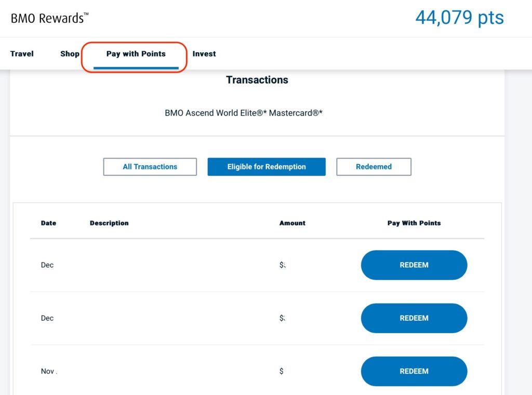This screenshot has width=532, height=395.
Task: Sort by the Date column
Action: point(48,223)
